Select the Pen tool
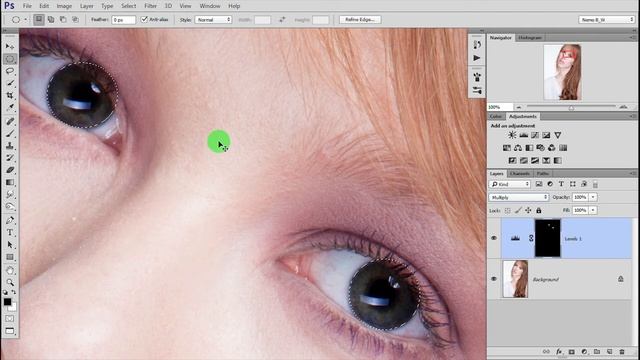 (10, 221)
